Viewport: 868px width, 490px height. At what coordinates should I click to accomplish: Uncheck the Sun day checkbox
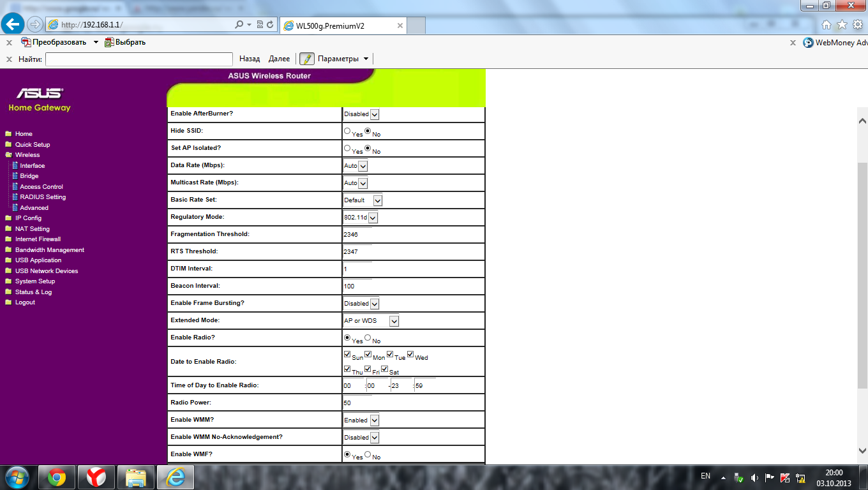pyautogui.click(x=347, y=354)
